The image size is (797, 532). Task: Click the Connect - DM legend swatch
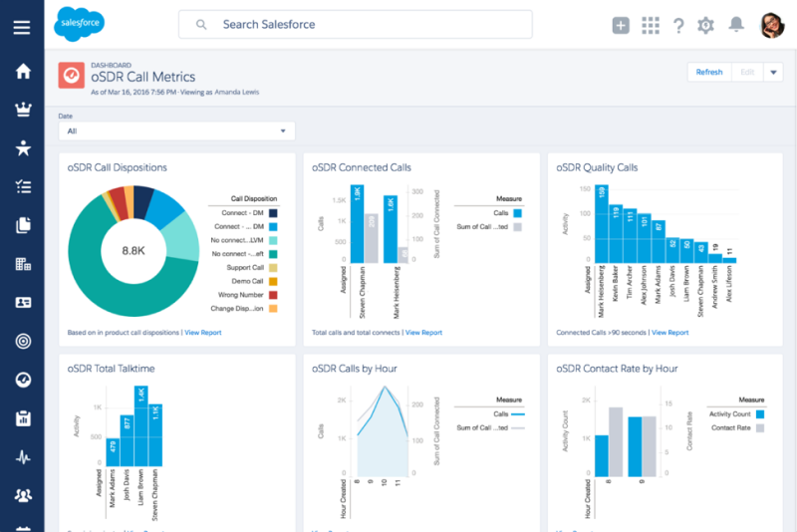pyautogui.click(x=273, y=213)
